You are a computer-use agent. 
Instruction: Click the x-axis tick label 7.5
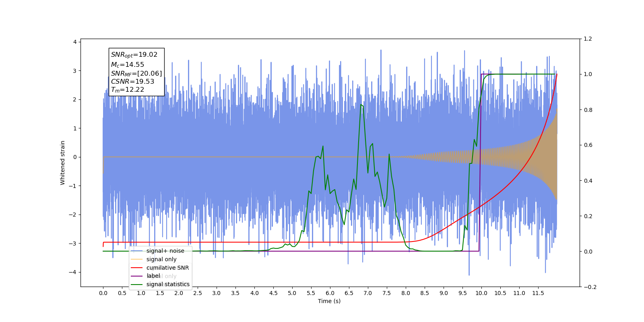387,293
